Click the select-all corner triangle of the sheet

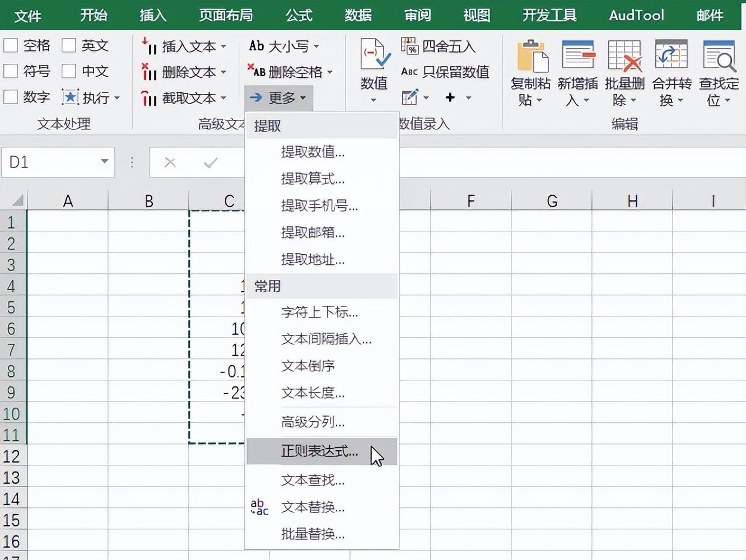pos(17,200)
